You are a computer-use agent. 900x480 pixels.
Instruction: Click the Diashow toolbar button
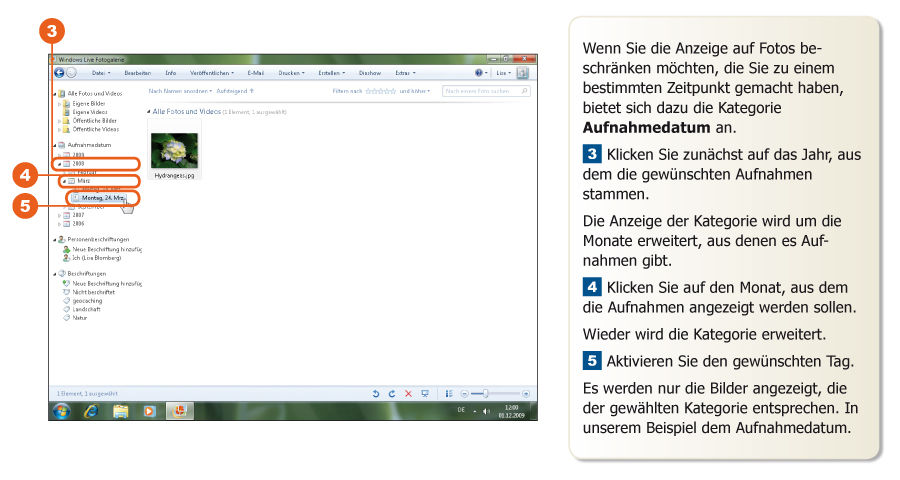click(369, 73)
